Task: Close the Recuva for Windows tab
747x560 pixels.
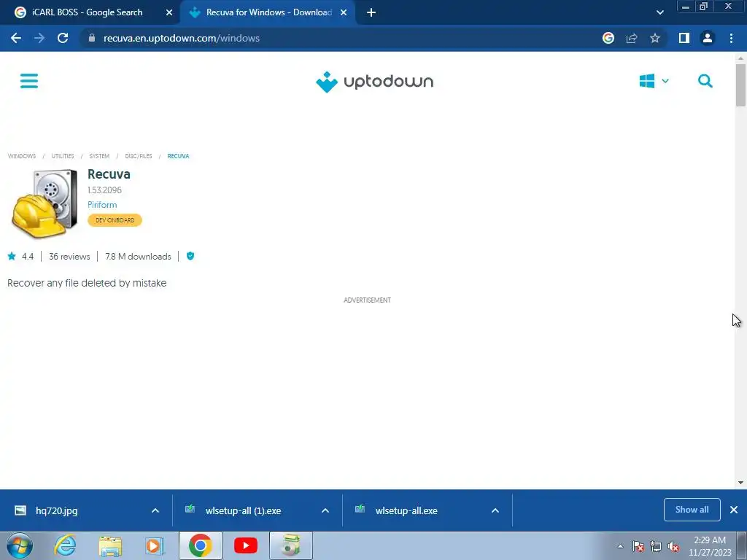Action: 344,13
